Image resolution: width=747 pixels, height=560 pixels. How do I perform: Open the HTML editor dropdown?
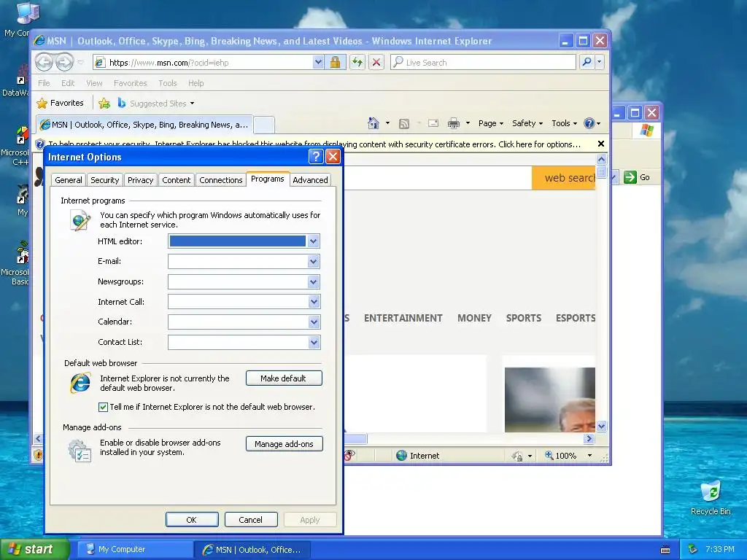[x=313, y=241]
